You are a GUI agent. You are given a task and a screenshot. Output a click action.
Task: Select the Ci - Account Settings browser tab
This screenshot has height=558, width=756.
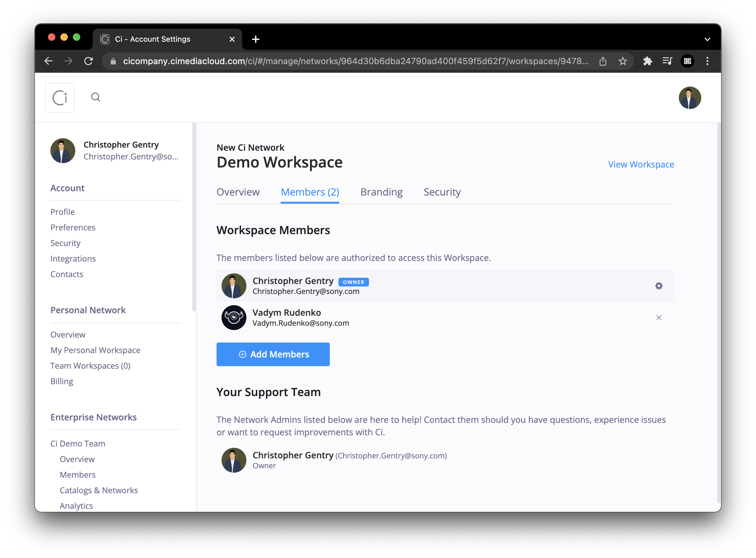[167, 39]
